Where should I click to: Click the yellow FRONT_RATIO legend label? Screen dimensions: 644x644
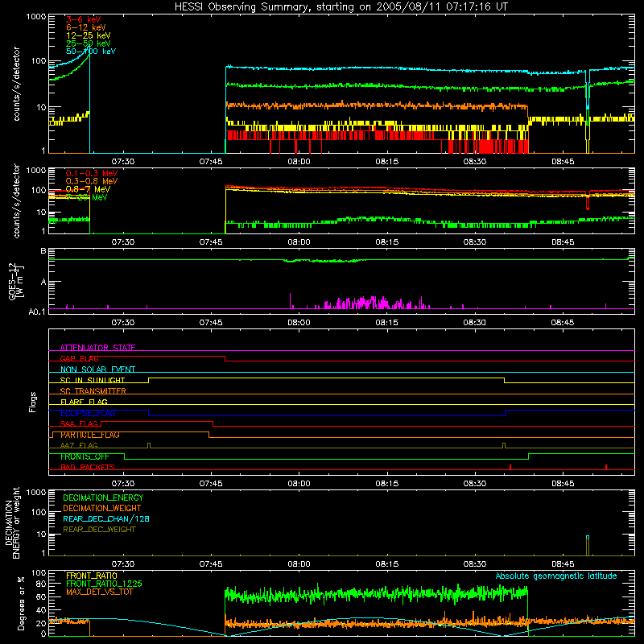tap(92, 576)
